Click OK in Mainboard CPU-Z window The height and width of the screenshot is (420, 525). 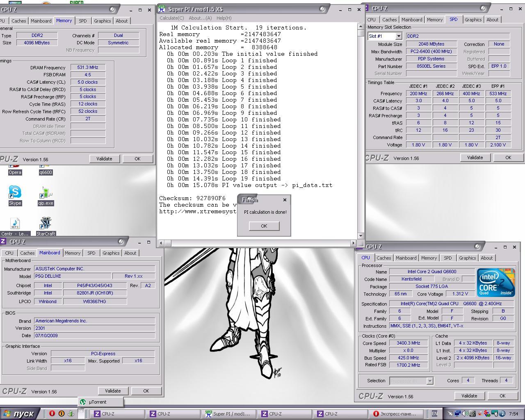point(146,391)
